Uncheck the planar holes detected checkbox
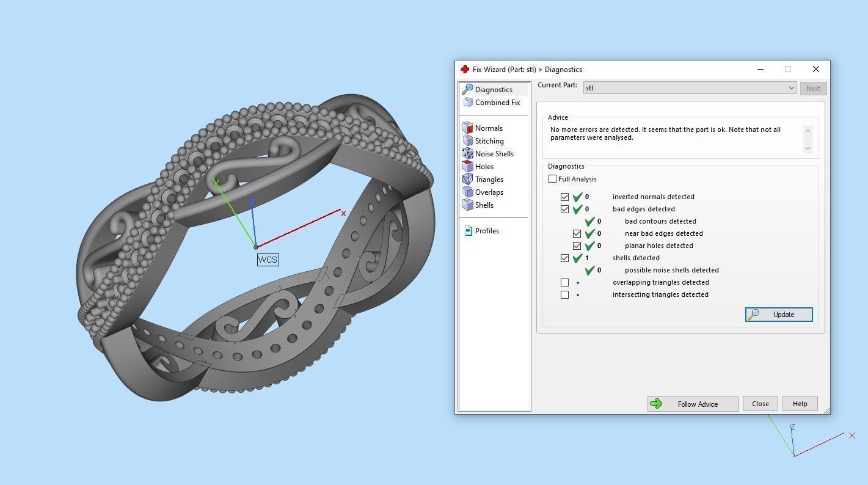 coord(577,246)
